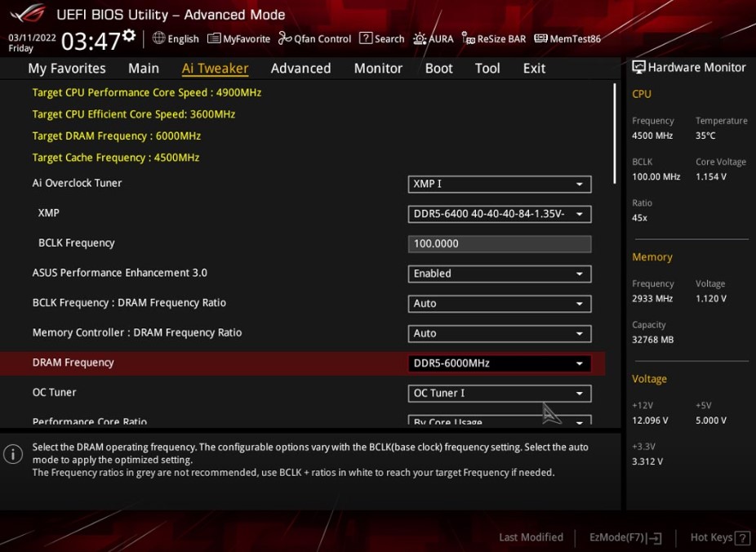756x552 pixels.
Task: Open the Tool tab
Action: pyautogui.click(x=487, y=69)
